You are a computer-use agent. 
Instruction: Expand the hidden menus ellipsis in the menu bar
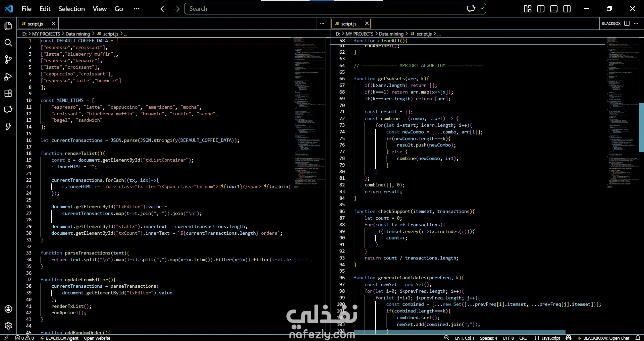(x=136, y=9)
